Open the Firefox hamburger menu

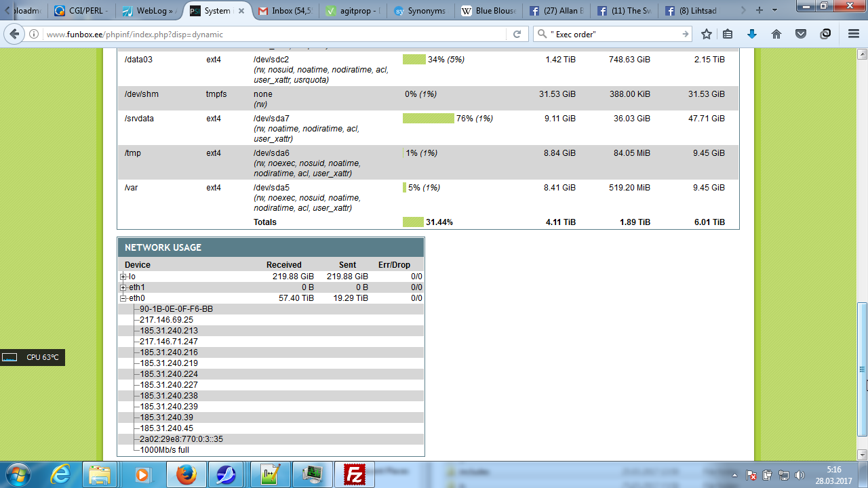(853, 34)
